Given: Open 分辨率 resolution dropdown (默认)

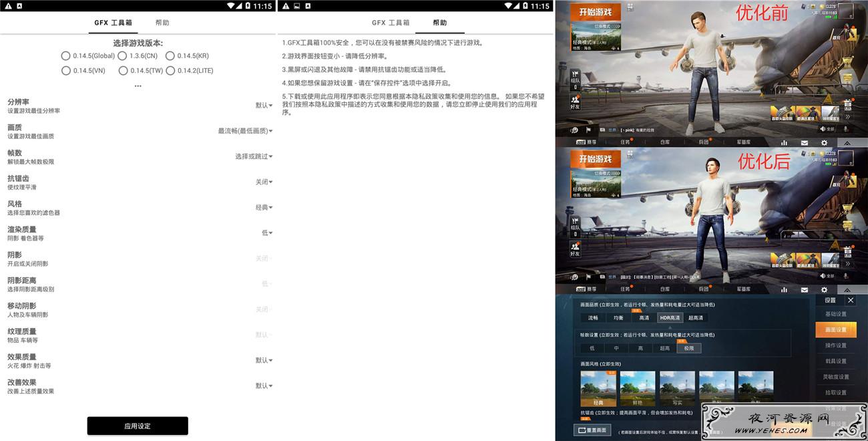Looking at the screenshot, I should tap(264, 106).
